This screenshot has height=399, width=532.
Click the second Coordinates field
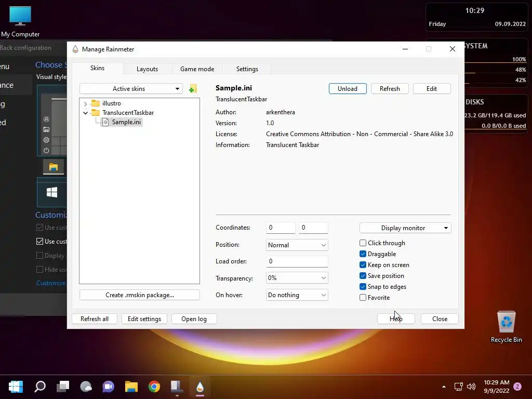tap(313, 228)
